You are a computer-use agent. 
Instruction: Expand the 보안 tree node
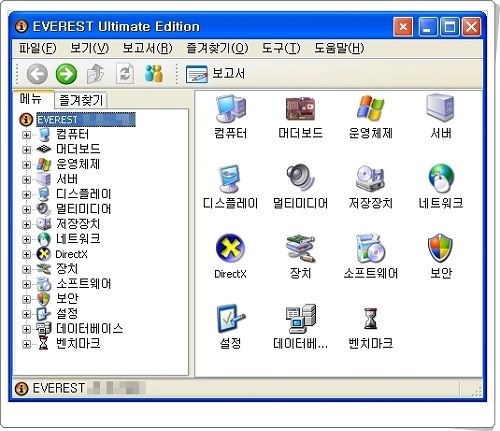(x=26, y=299)
